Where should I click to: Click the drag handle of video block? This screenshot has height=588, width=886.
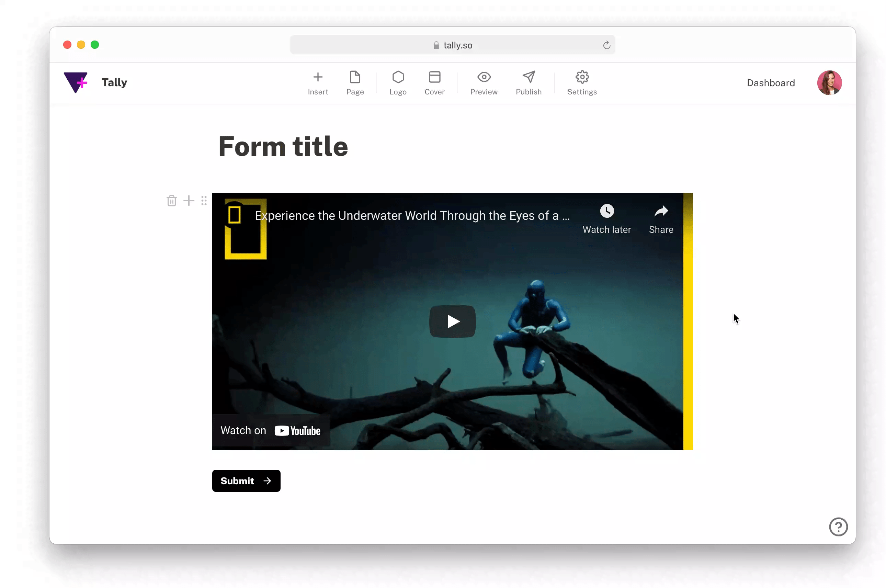coord(204,201)
